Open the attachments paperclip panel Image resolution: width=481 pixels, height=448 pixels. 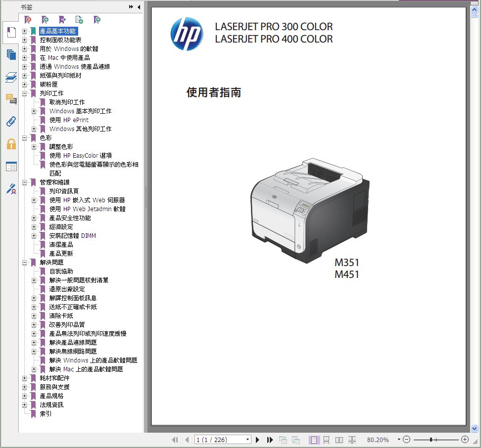point(11,121)
